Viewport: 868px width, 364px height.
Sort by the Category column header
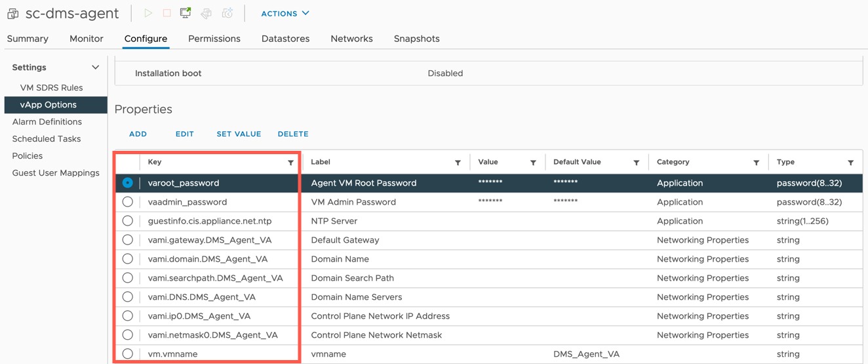(x=673, y=162)
